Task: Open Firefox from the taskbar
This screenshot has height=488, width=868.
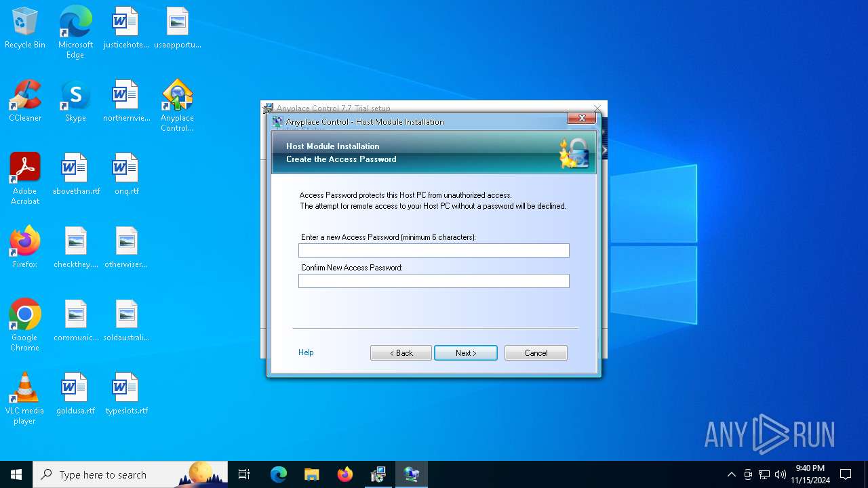Action: pyautogui.click(x=344, y=474)
